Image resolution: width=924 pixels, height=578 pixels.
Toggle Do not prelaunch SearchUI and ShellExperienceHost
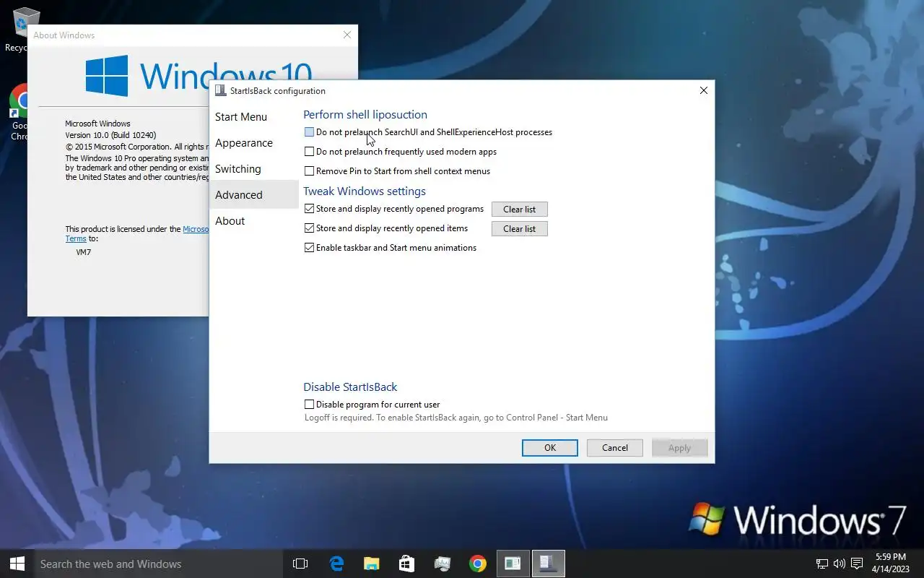pyautogui.click(x=309, y=132)
